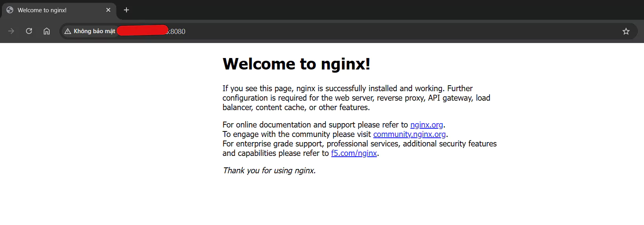Select the Welcome to nginx! tab
Viewport: 644px width, 225px height.
tap(59, 10)
